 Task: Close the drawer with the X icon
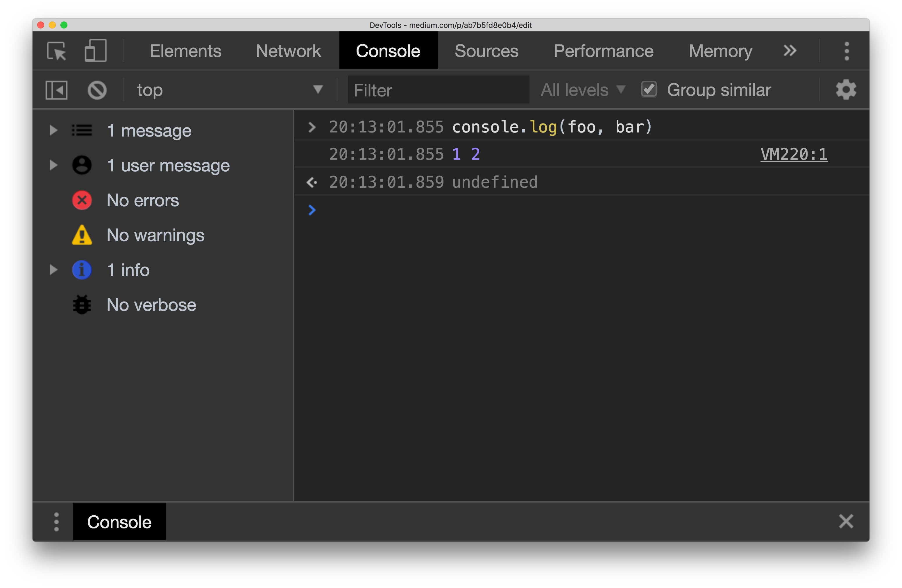[x=846, y=521]
